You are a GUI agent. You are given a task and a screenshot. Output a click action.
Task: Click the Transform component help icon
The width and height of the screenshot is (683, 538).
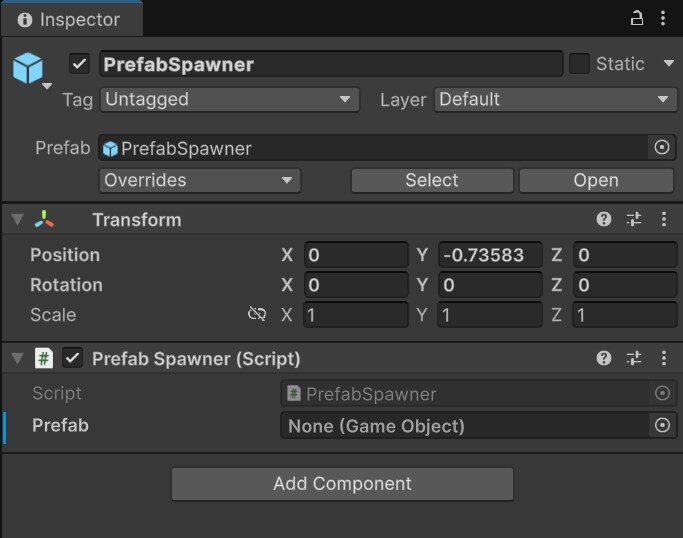(x=604, y=219)
